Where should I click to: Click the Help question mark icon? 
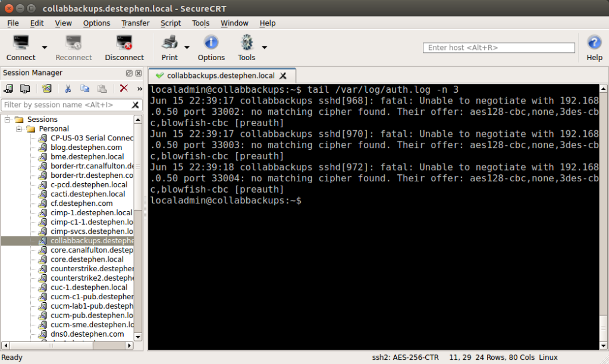(594, 42)
